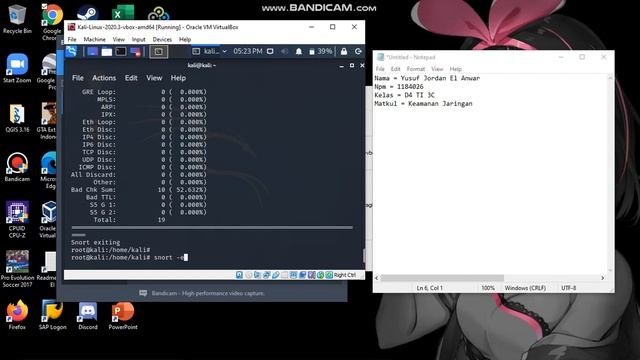
Task: Click the audio indicator in VirtualBox status bar
Action: point(257,275)
